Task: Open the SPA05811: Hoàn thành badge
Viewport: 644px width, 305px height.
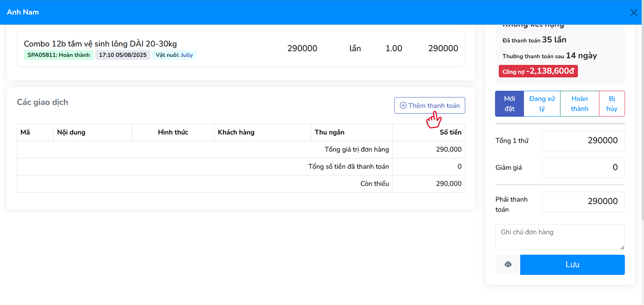Action: coord(58,55)
